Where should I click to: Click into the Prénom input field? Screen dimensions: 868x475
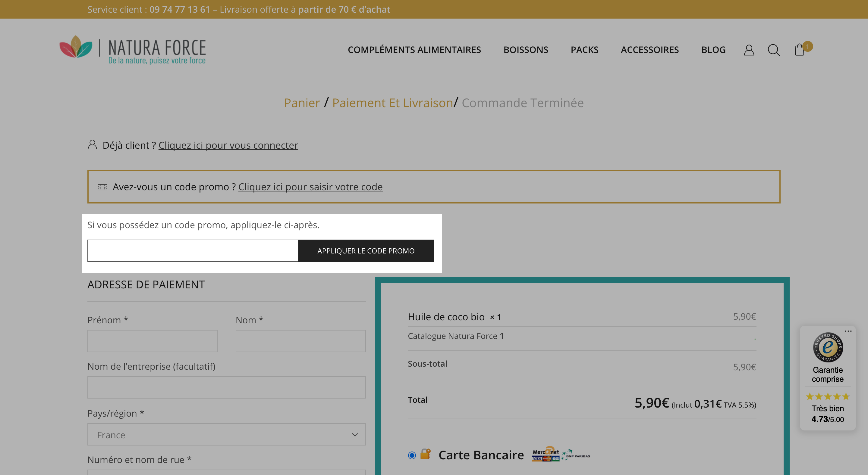pyautogui.click(x=152, y=341)
